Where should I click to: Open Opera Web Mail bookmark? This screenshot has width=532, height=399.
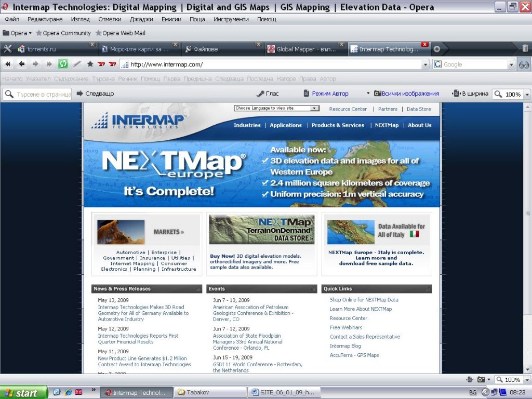121,33
